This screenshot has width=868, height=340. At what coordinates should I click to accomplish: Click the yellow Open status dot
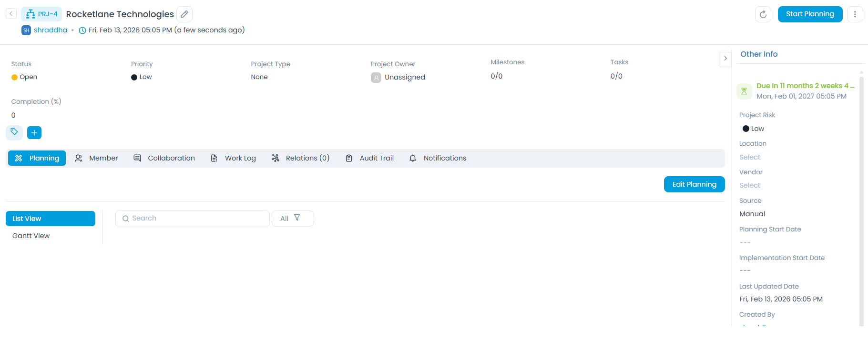click(14, 77)
